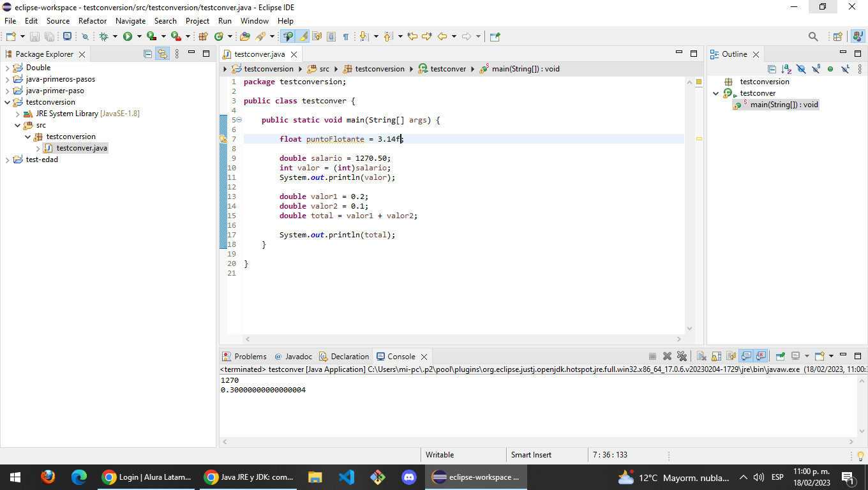Image resolution: width=868 pixels, height=490 pixels.
Task: Click the Last Edit Location icon
Action: point(412,36)
